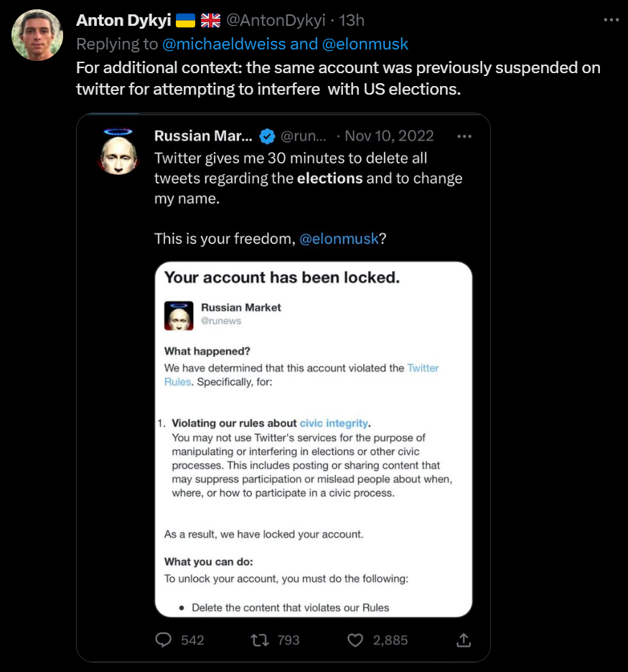Click the Putin avatar in locked notice
Screen dimensions: 628x672
(179, 315)
